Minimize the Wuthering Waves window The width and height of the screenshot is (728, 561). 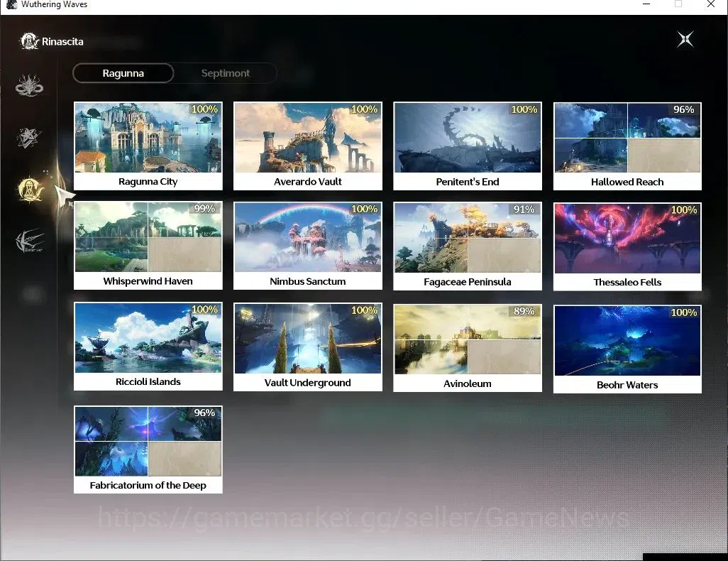[646, 4]
